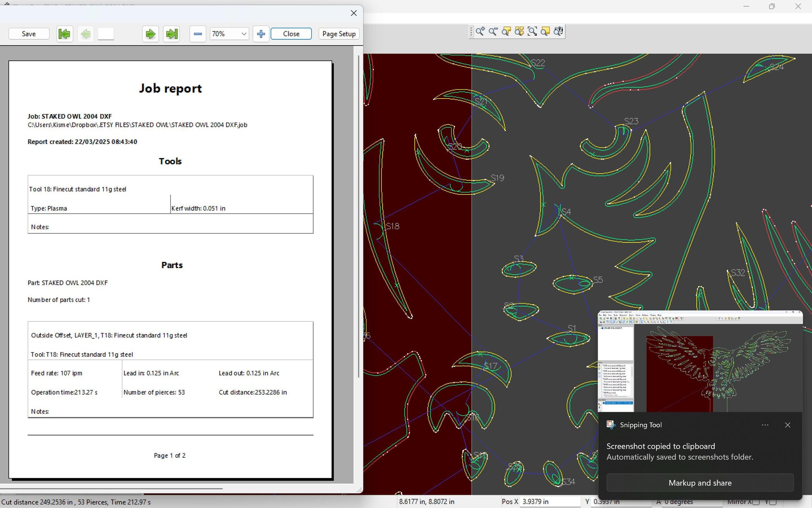The height and width of the screenshot is (508, 812).
Task: Click the Zoom In magnifier in main toolbar
Action: tap(480, 32)
